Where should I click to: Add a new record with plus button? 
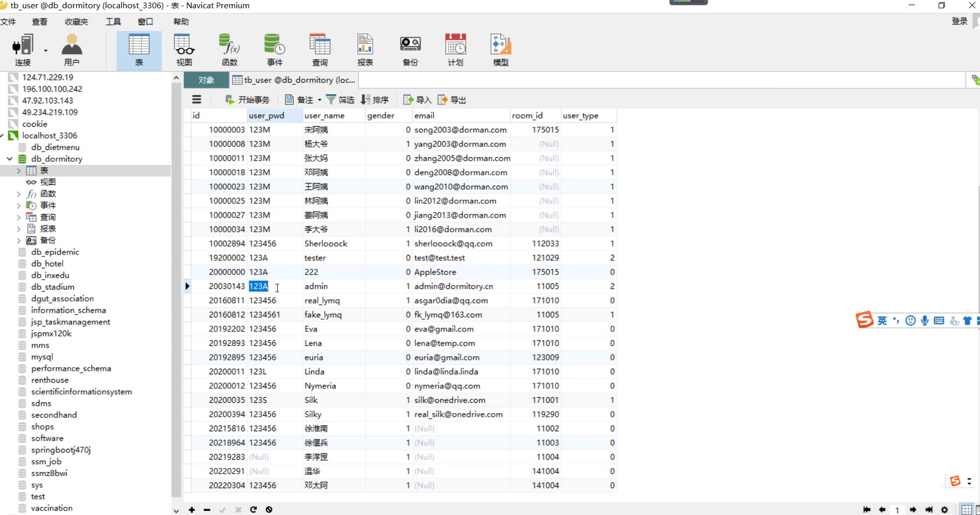[x=192, y=510]
